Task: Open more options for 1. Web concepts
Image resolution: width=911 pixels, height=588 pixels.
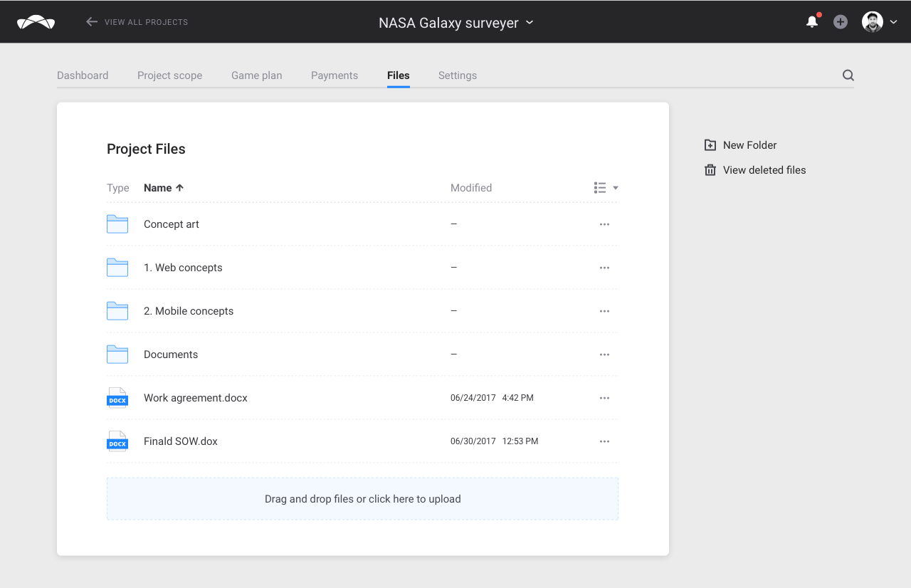Action: click(604, 268)
